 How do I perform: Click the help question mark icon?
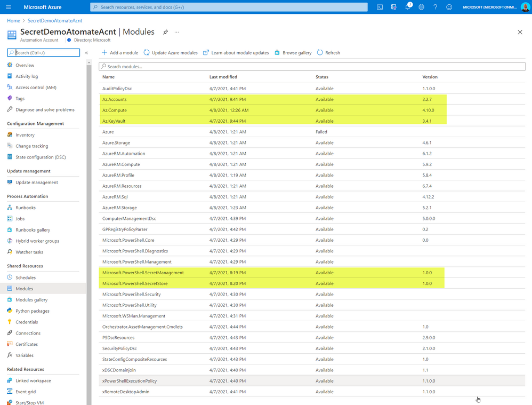pyautogui.click(x=435, y=7)
